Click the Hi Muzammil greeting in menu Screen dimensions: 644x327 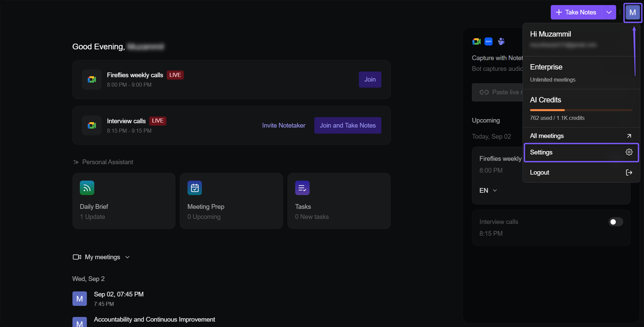pyautogui.click(x=550, y=34)
